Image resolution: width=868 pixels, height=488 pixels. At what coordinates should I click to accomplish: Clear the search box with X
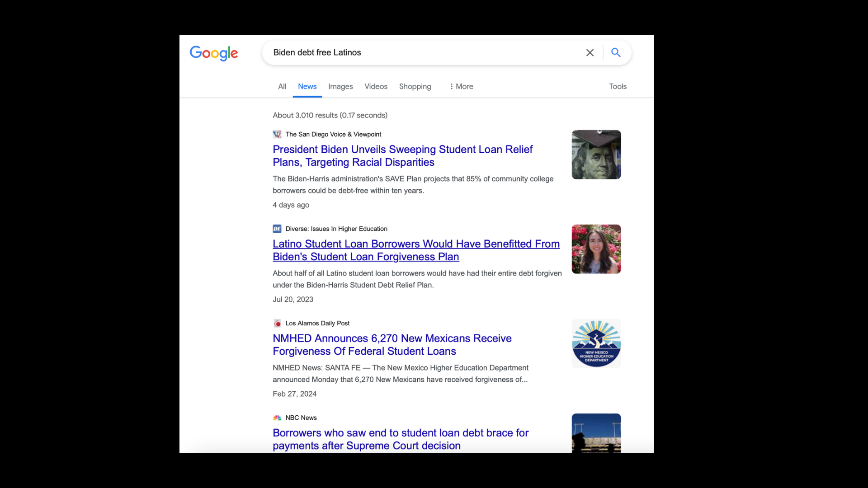[590, 53]
